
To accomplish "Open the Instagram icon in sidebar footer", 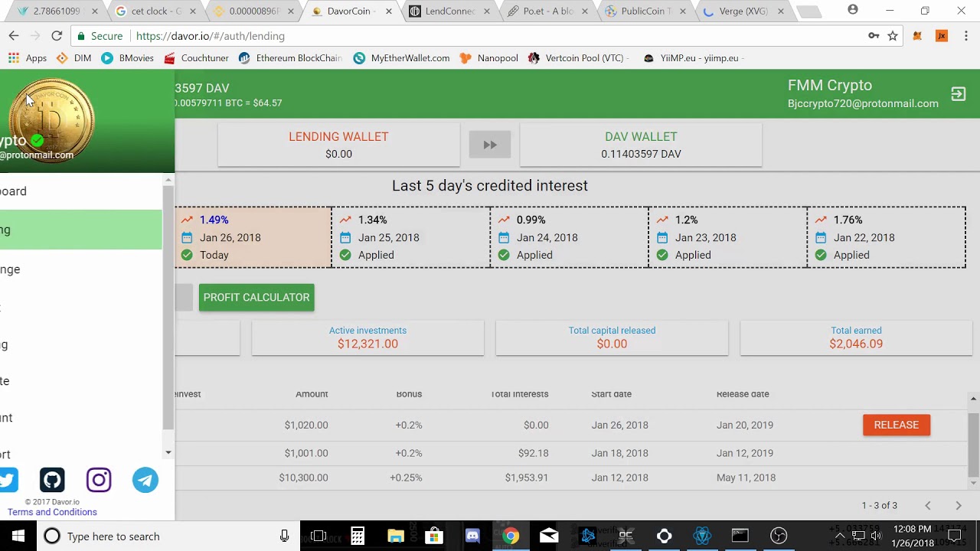I will click(99, 480).
